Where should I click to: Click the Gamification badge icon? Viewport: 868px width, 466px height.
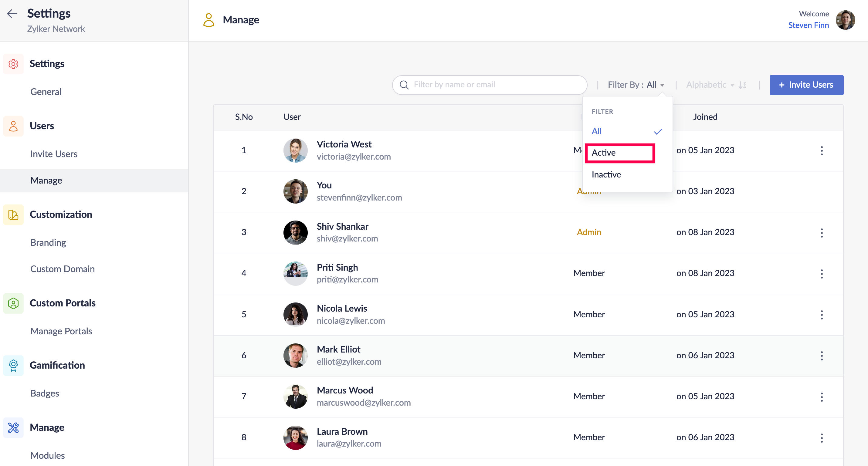(13, 365)
